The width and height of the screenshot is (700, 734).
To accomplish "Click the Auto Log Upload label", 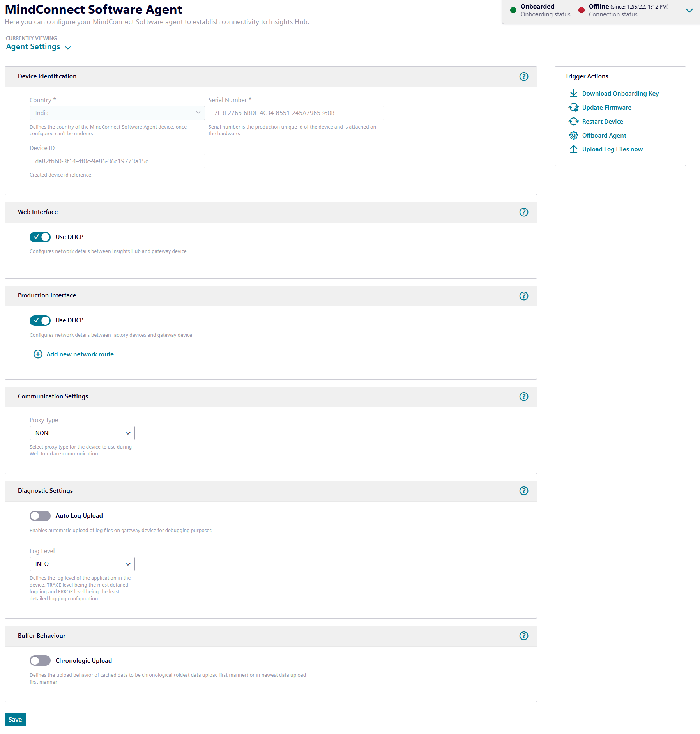I will [79, 516].
